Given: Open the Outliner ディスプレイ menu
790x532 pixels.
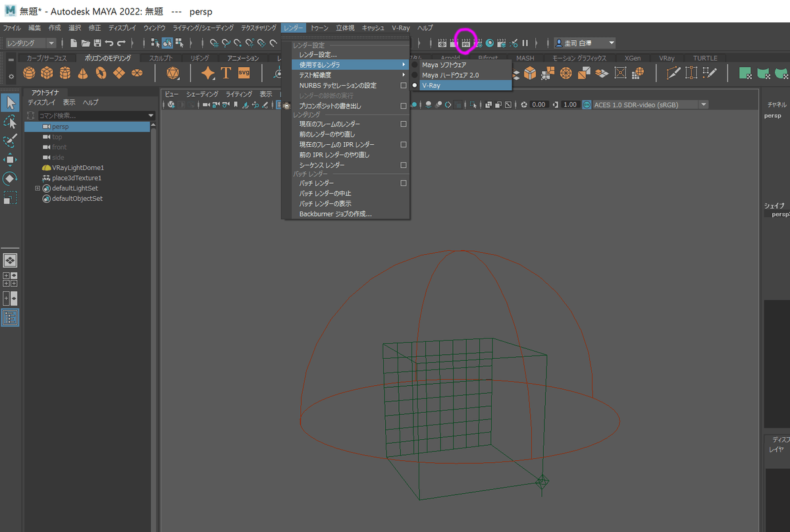Looking at the screenshot, I should click(42, 103).
